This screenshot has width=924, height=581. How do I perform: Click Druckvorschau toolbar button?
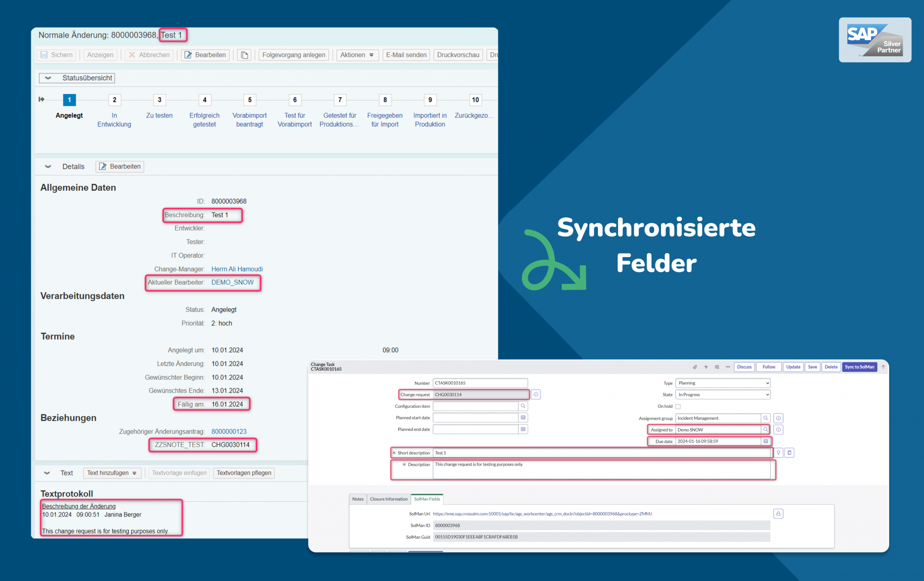click(x=458, y=55)
